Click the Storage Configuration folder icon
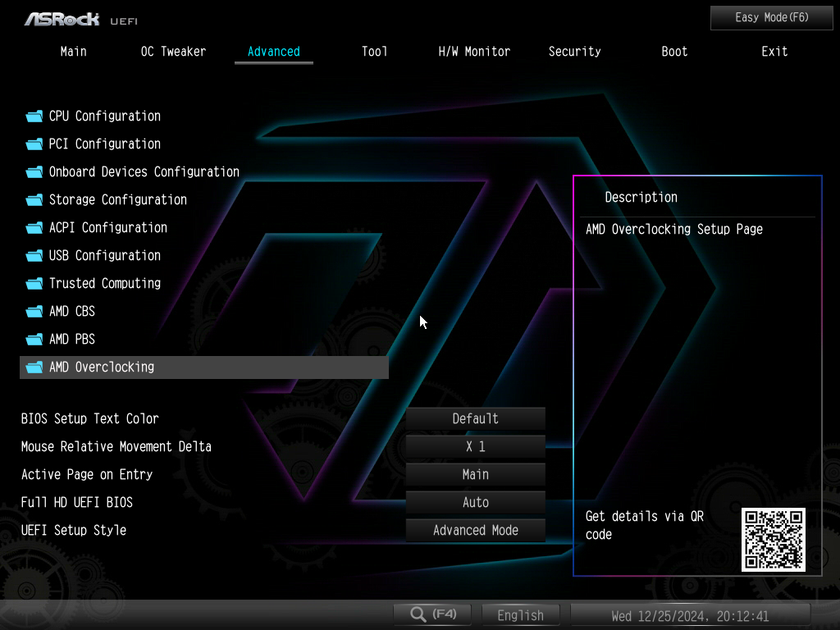The image size is (840, 630). (34, 200)
